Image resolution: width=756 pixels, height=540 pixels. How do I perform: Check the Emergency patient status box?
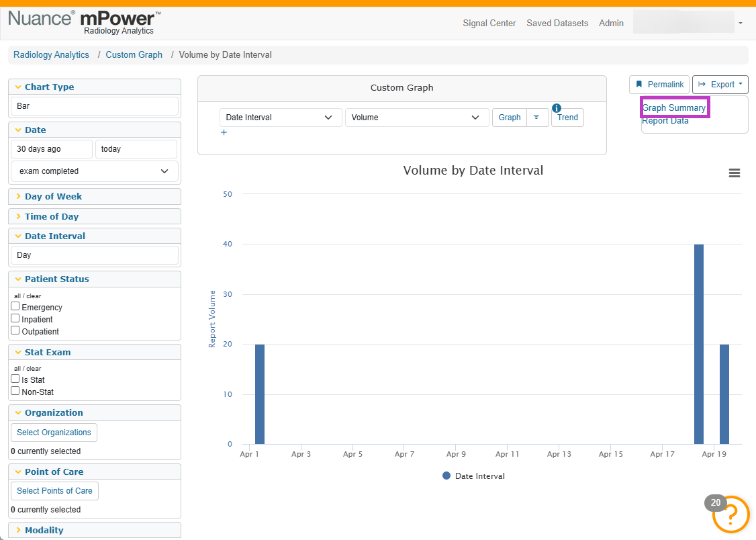tap(15, 306)
